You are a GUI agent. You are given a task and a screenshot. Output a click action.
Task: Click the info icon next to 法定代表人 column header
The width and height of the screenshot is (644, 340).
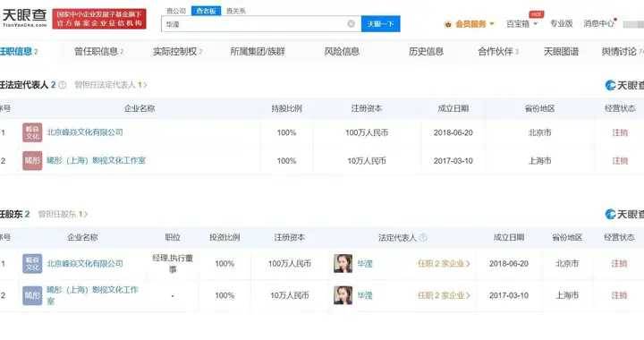point(423,237)
